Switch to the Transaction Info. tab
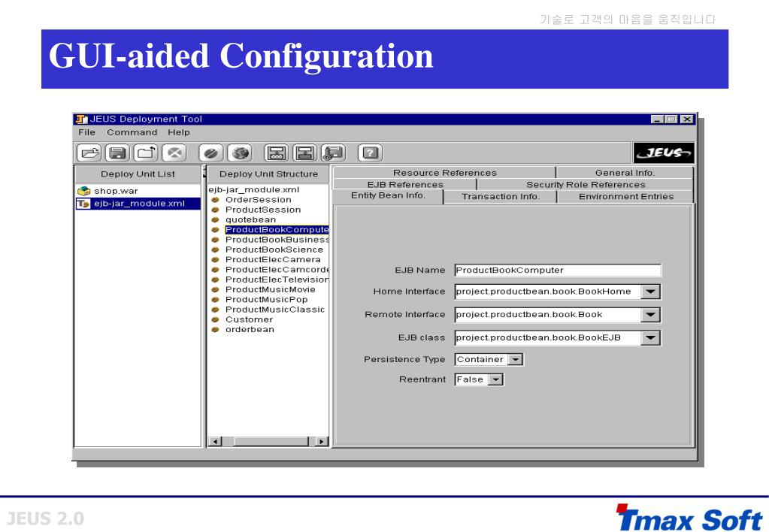Viewport: 769px width, 532px height. pos(500,197)
